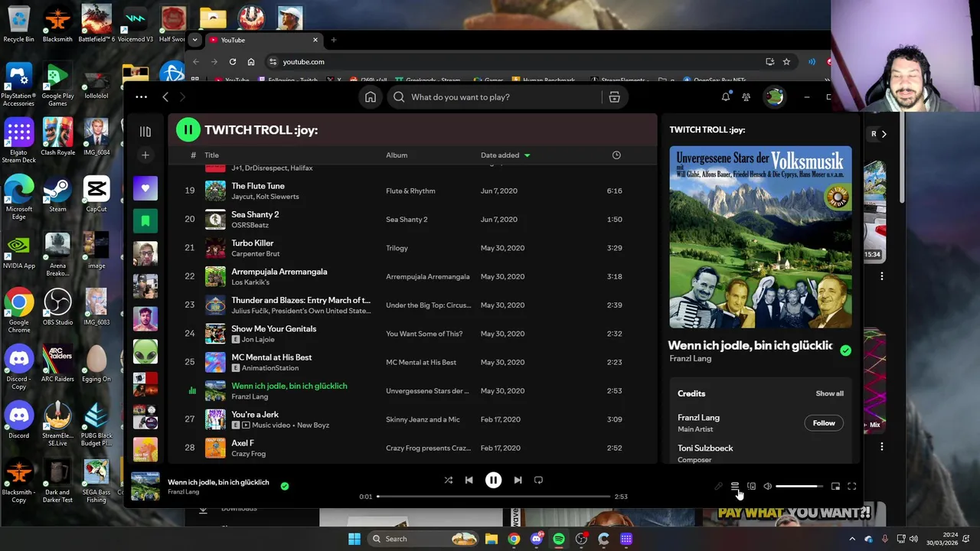Open album link Arrempujala Arremangala
Viewport: 980px width, 551px height.
coord(427,276)
